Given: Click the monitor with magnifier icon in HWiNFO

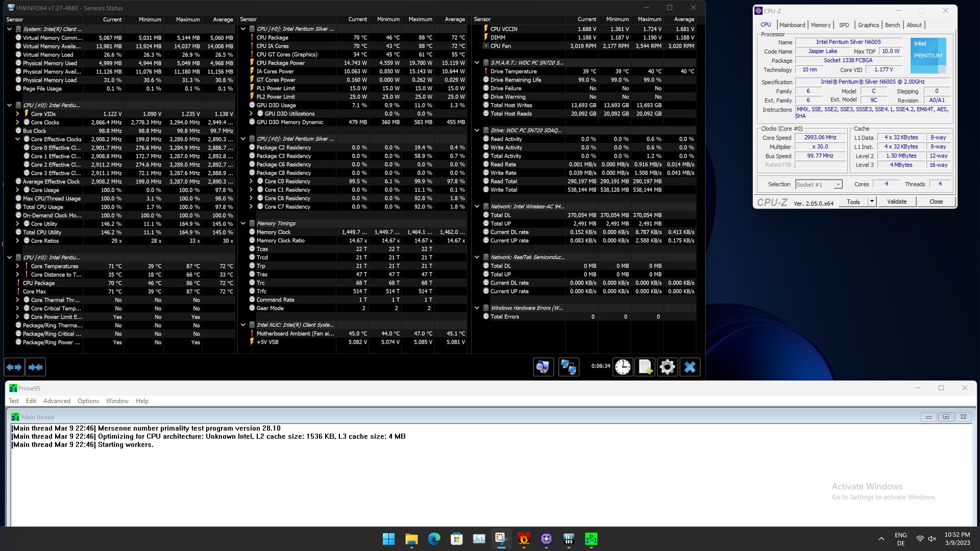Looking at the screenshot, I should click(543, 367).
